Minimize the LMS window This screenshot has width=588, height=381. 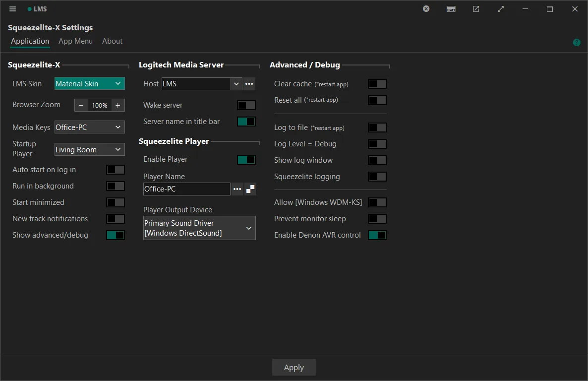pyautogui.click(x=525, y=8)
